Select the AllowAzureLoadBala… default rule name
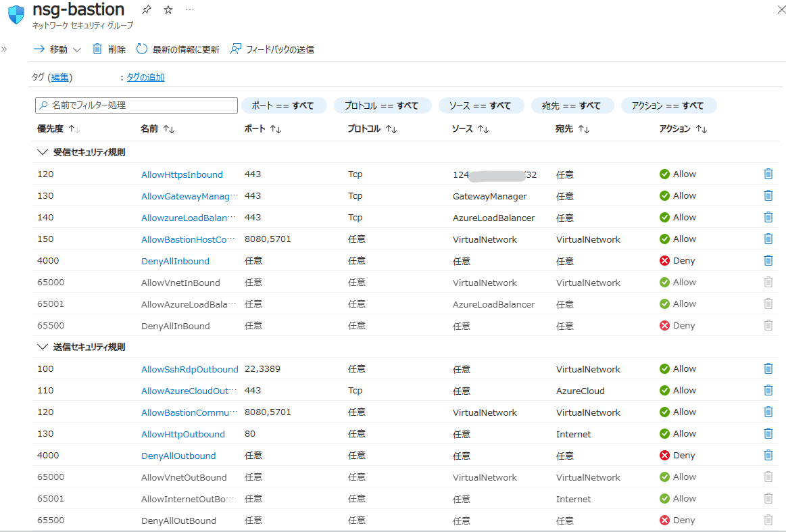Screen dimensions: 786x532 click(189, 304)
